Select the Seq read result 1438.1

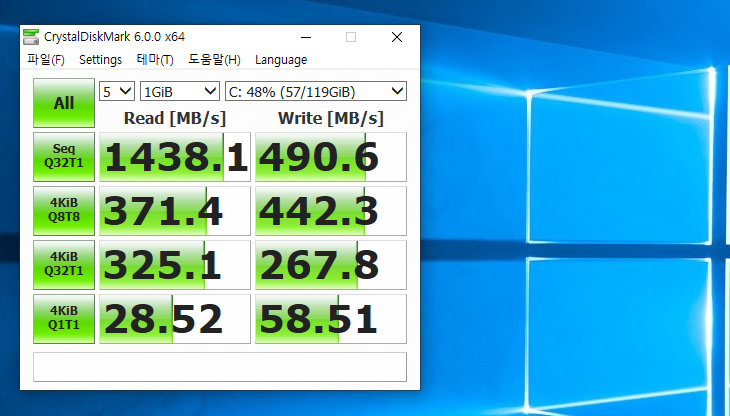point(175,157)
